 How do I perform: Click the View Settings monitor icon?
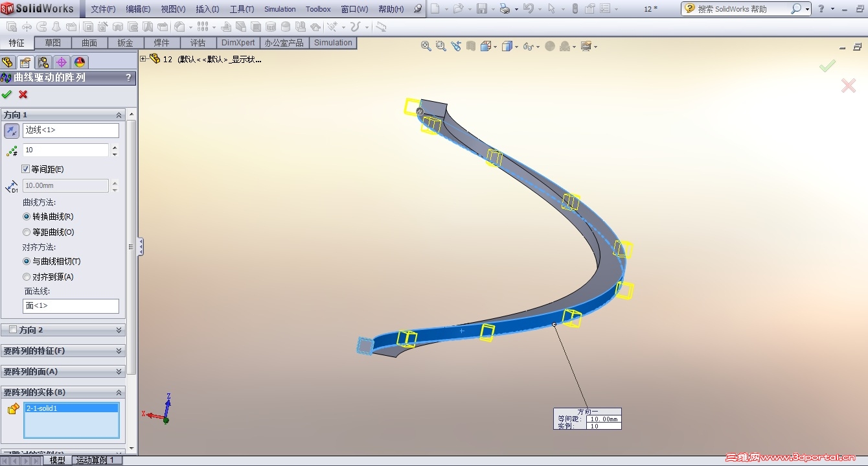pyautogui.click(x=586, y=46)
